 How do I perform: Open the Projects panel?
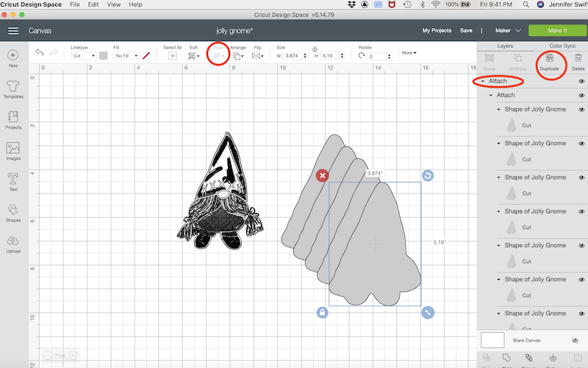click(x=13, y=120)
